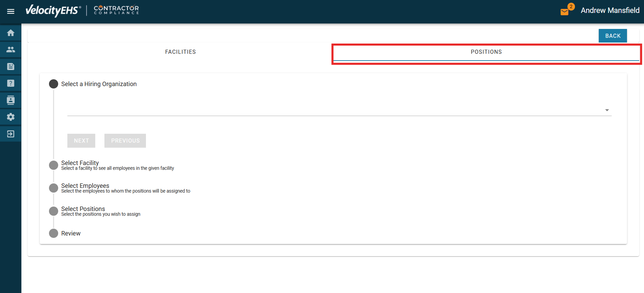Go to the Home sidebar icon
Viewport: 644px width, 293px height.
pos(11,33)
